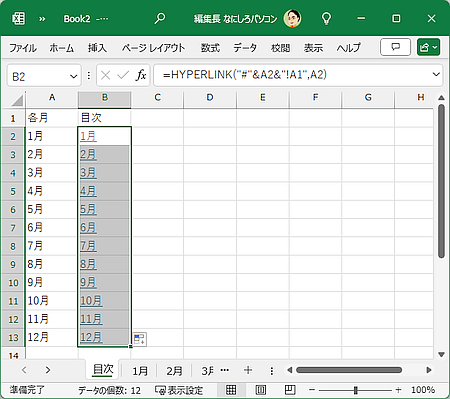Select cell A12 containing 11月
This screenshot has width=450, height=399.
pos(52,319)
